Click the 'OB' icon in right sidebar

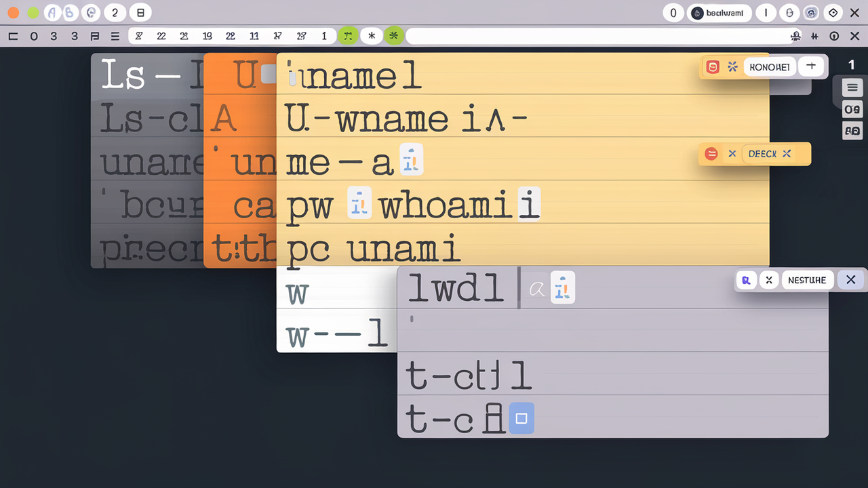(x=852, y=109)
